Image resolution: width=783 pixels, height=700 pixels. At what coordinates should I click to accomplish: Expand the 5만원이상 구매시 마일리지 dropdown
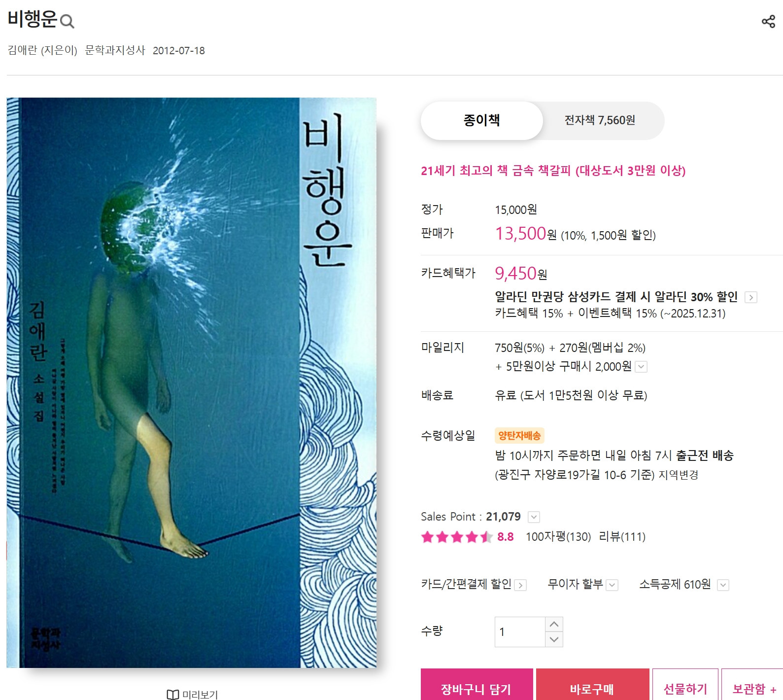coord(641,367)
